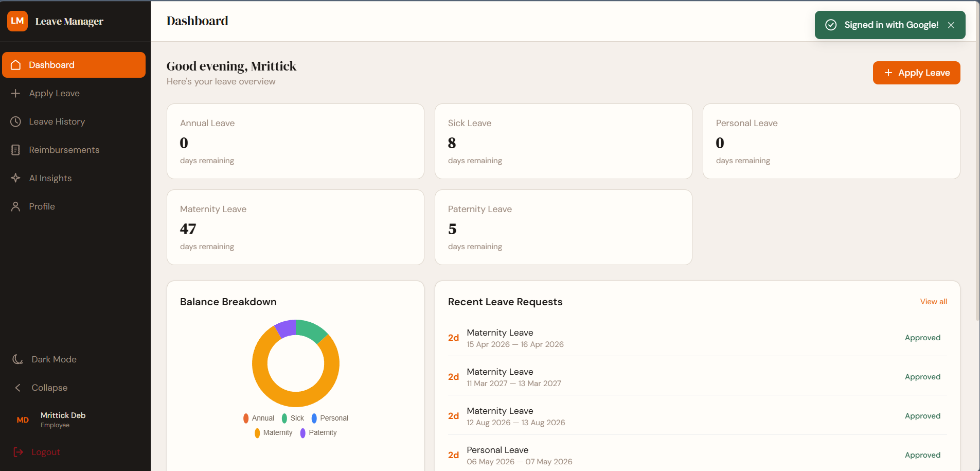Click the Sick legend color swatch
The width and height of the screenshot is (980, 471).
(284, 418)
